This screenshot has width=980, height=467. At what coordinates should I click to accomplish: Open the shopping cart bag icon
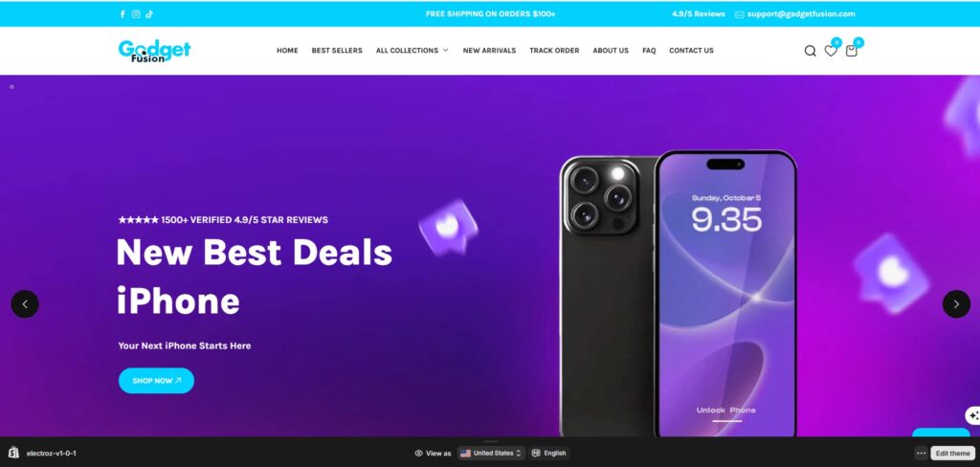[851, 51]
